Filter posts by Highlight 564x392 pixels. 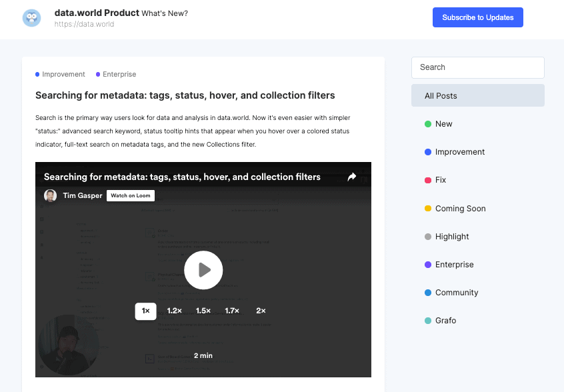[447, 237]
